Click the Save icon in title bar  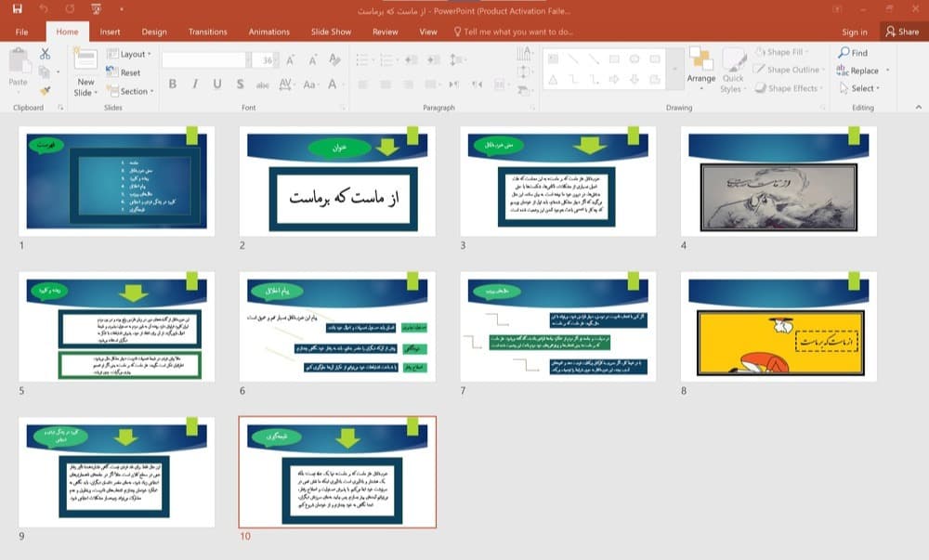tap(17, 9)
